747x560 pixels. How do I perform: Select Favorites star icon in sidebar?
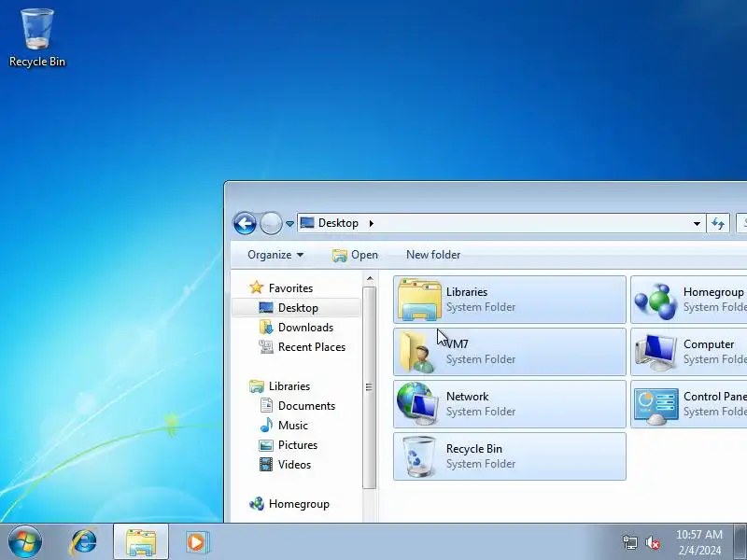pyautogui.click(x=256, y=287)
